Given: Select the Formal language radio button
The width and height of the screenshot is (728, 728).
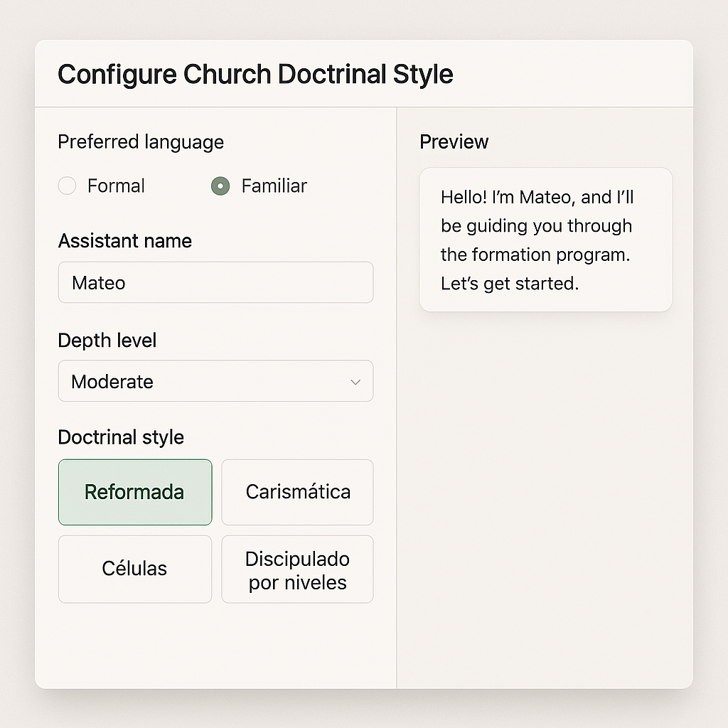Looking at the screenshot, I should coord(67,186).
